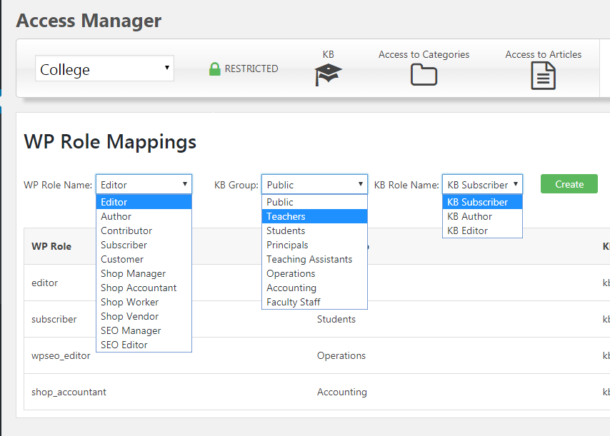The image size is (610, 436).
Task: Expand the KB Group dropdown
Action: click(x=314, y=184)
